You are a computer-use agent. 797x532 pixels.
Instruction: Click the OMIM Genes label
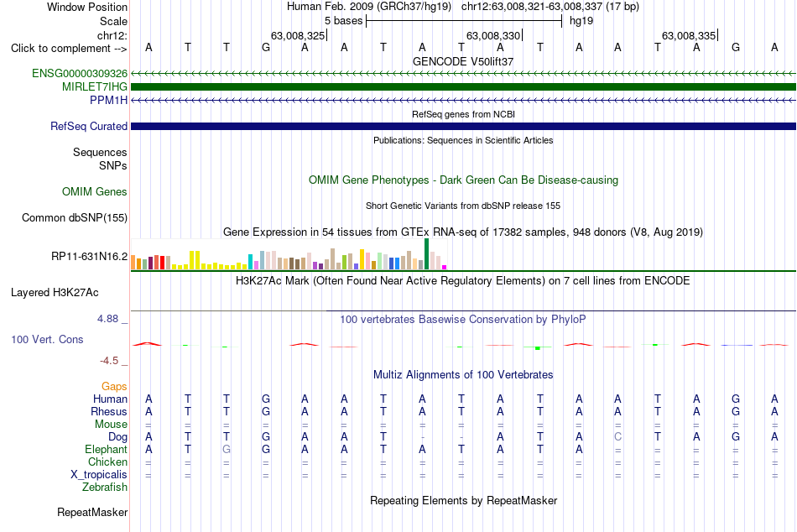[x=94, y=192]
